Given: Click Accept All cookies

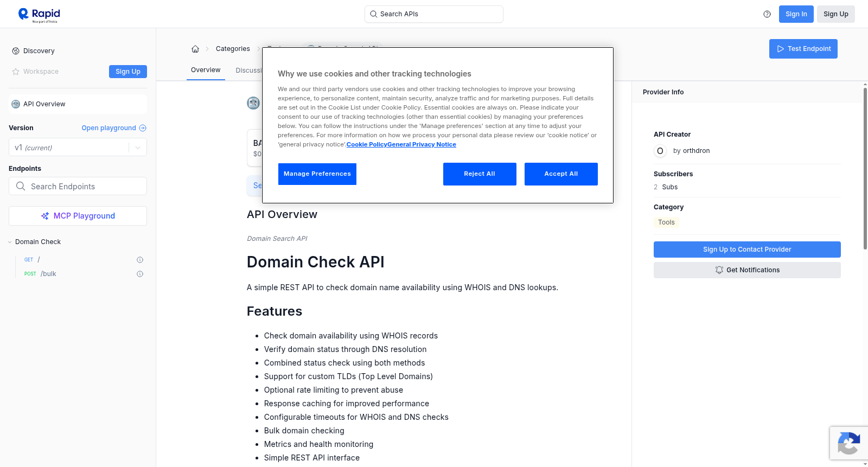Looking at the screenshot, I should pyautogui.click(x=561, y=174).
